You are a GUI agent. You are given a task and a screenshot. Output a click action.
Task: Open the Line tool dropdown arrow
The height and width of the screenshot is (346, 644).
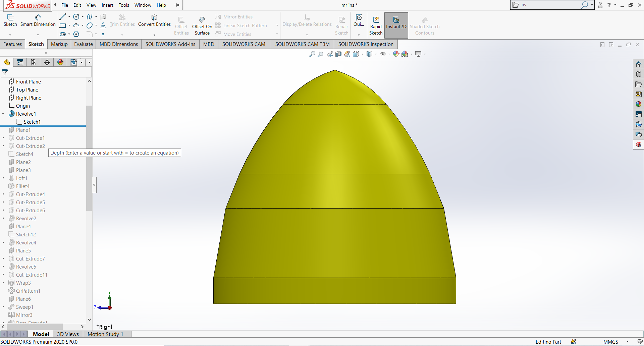click(x=69, y=17)
